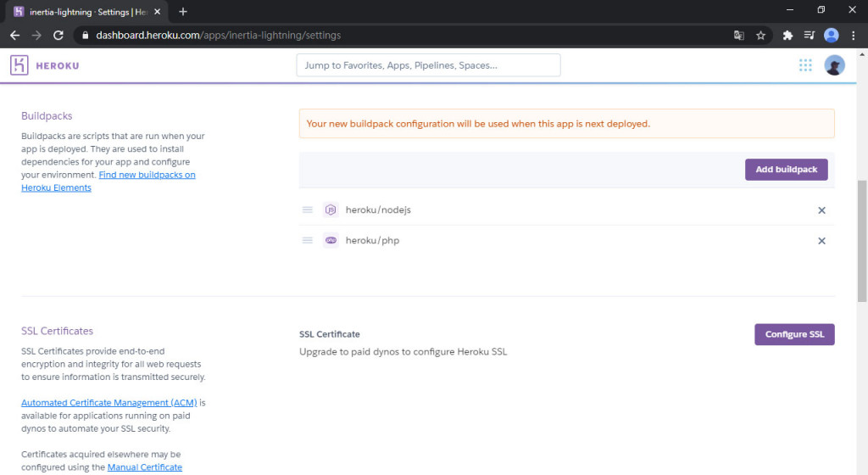Go back to the previous page
Image resolution: width=868 pixels, height=475 pixels.
tap(14, 36)
